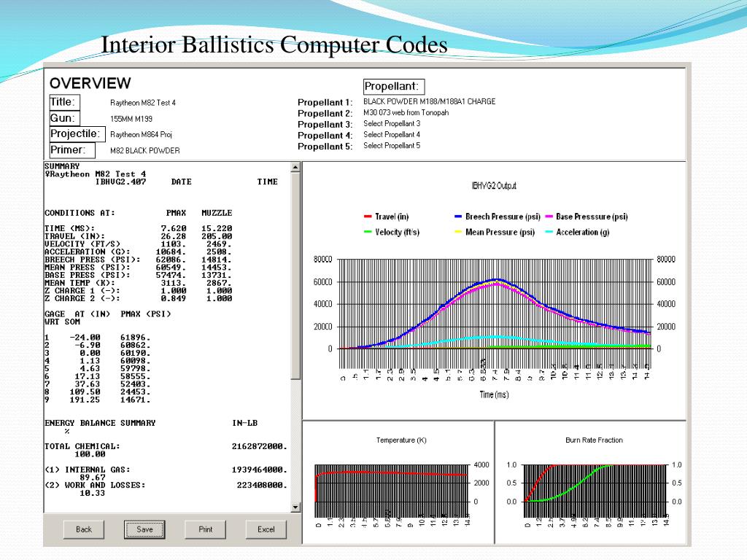Click the blue Breech Pressure legend swatch
747x560 pixels.
click(458, 217)
